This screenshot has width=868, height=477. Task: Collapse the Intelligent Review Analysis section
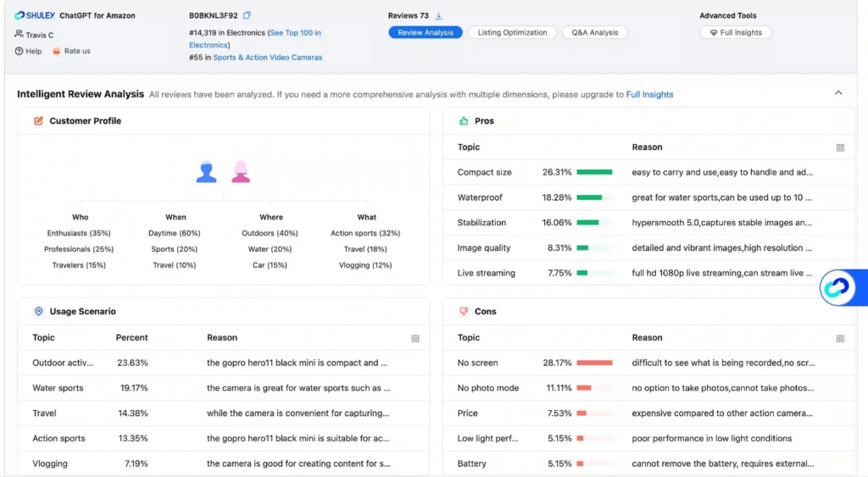838,93
